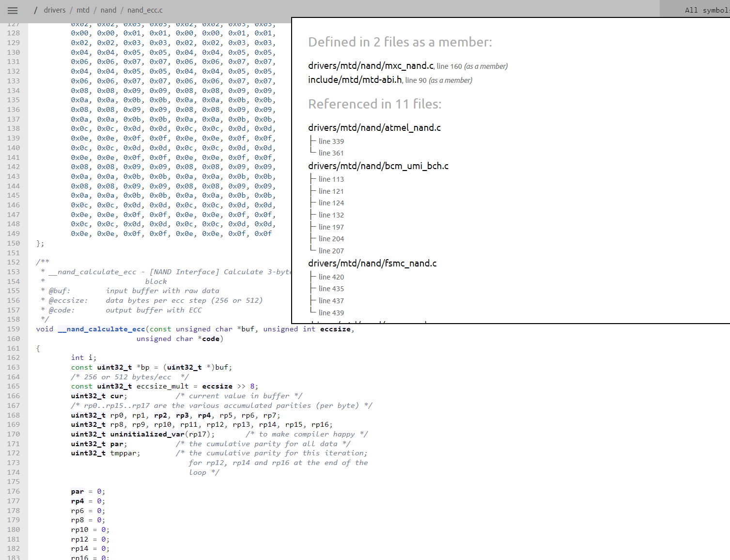Open the All symbols selector

(x=707, y=10)
